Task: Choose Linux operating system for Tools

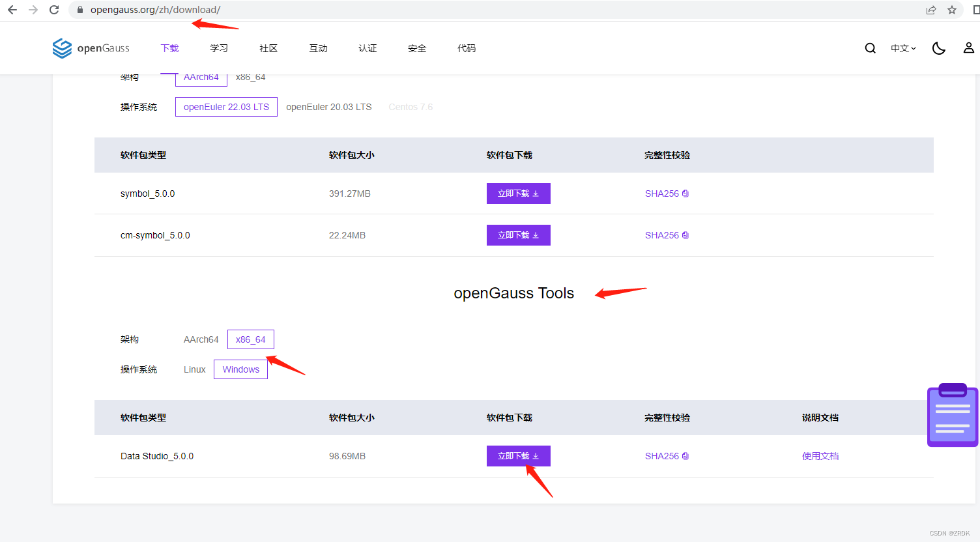Action: click(x=195, y=369)
